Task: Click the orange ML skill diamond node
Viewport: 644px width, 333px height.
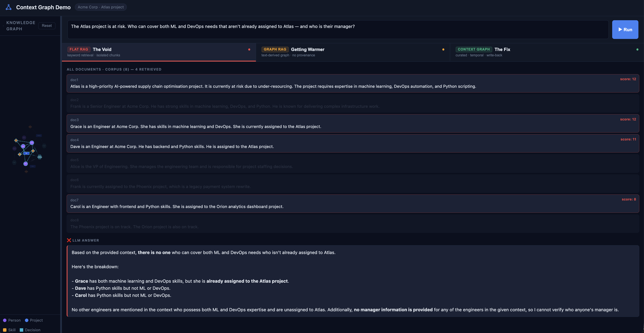Action: click(x=16, y=140)
